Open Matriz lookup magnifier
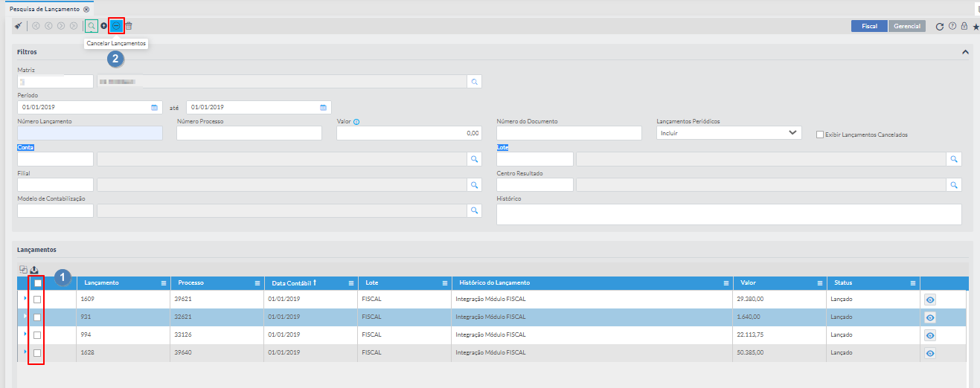Viewport: 980px width, 388px height. pos(475,81)
